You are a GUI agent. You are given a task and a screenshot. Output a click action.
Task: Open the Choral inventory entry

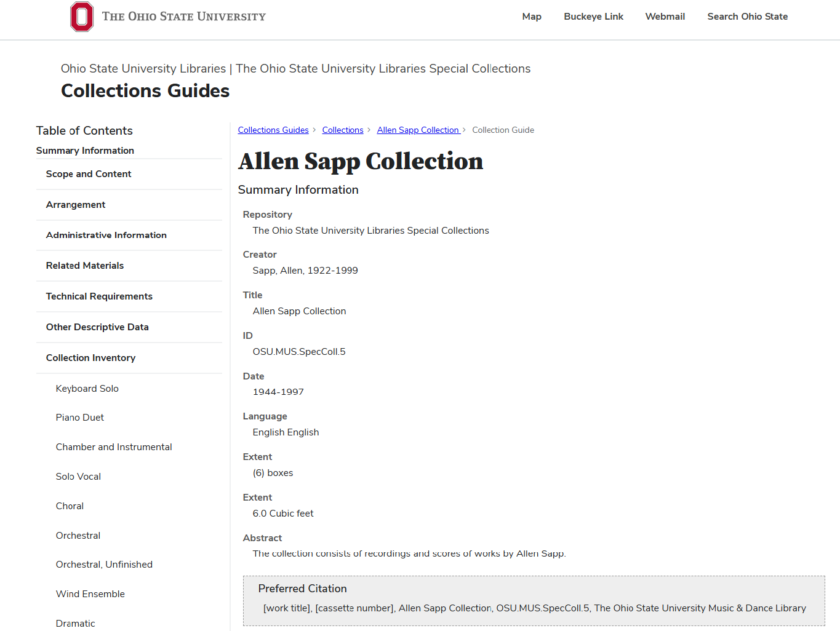coord(70,506)
